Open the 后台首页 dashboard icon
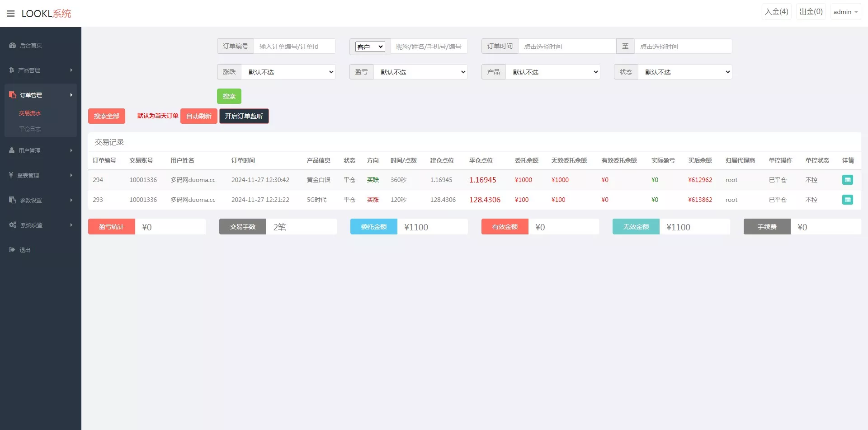Viewport: 868px width, 430px height. (12, 45)
